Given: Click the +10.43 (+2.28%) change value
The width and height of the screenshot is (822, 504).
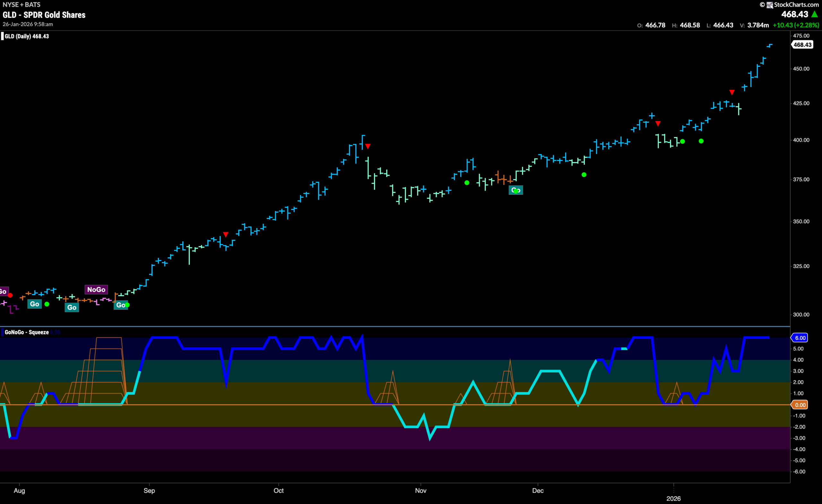Looking at the screenshot, I should pyautogui.click(x=796, y=25).
